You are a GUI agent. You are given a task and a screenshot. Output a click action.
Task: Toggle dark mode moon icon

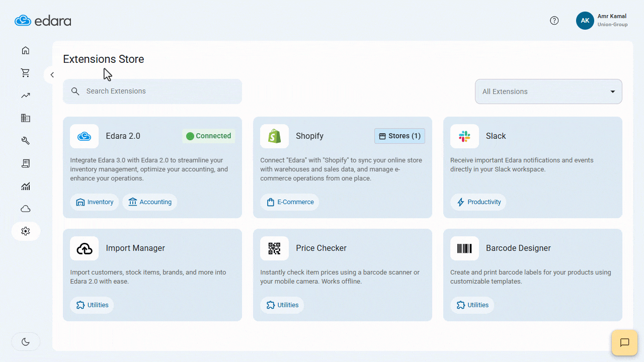[x=26, y=342]
